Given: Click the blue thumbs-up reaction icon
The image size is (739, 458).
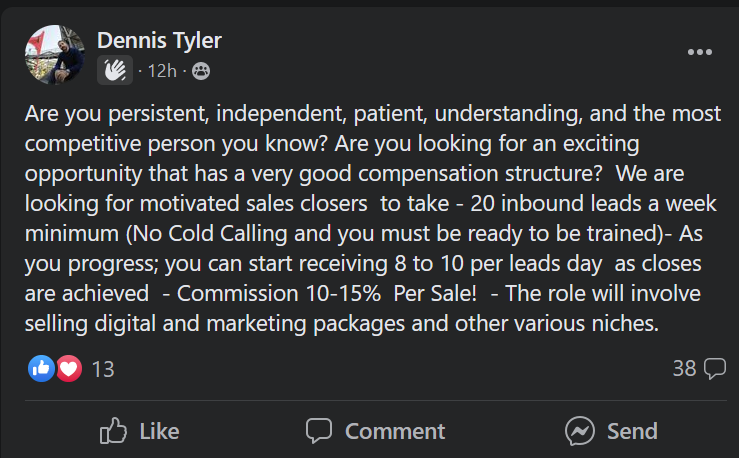Looking at the screenshot, I should [42, 368].
